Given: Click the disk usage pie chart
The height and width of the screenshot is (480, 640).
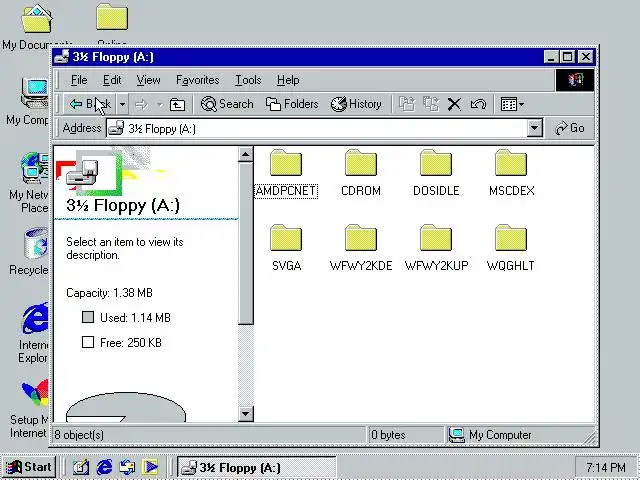Looking at the screenshot, I should tap(126, 407).
